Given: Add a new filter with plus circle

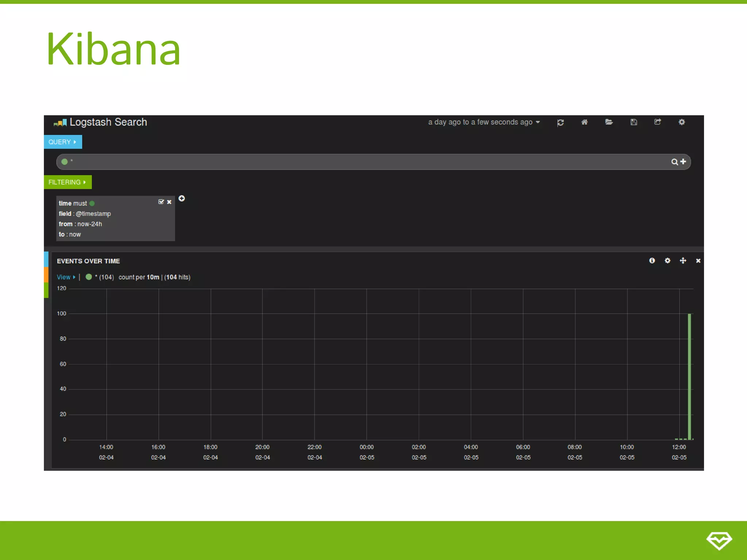Looking at the screenshot, I should click(182, 198).
